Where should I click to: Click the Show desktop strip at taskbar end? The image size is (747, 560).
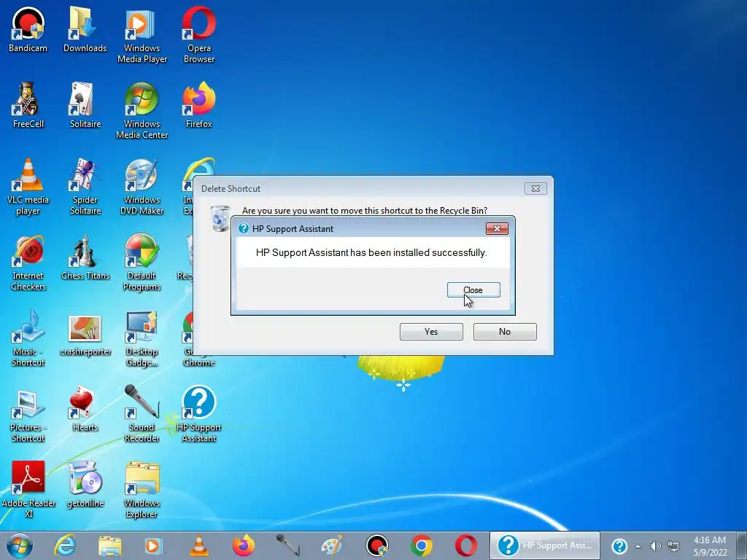(742, 545)
